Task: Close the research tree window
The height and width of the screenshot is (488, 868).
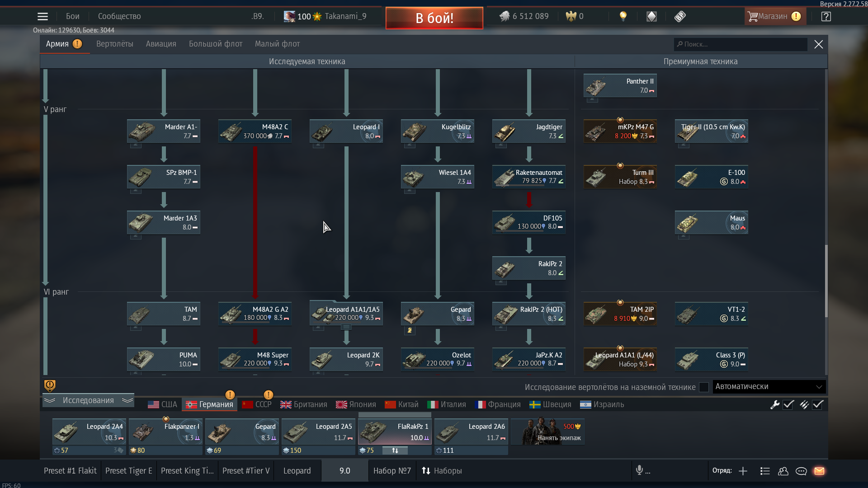Action: 818,44
